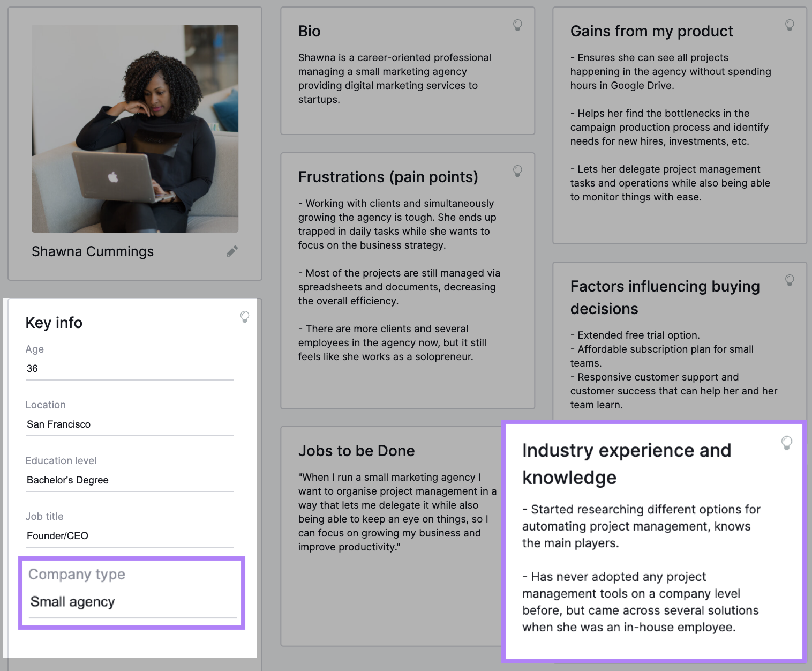The image size is (812, 671).
Task: Click the lightbulb on Factors influencing buying decisions
Action: [x=789, y=280]
